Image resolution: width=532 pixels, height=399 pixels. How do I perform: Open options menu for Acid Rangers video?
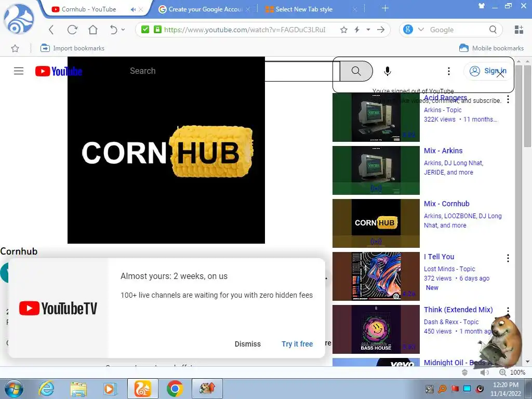508,99
